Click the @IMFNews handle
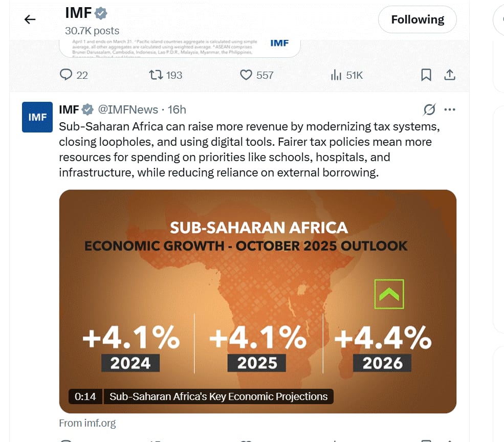Screen dimensions: 504x442 (128, 109)
